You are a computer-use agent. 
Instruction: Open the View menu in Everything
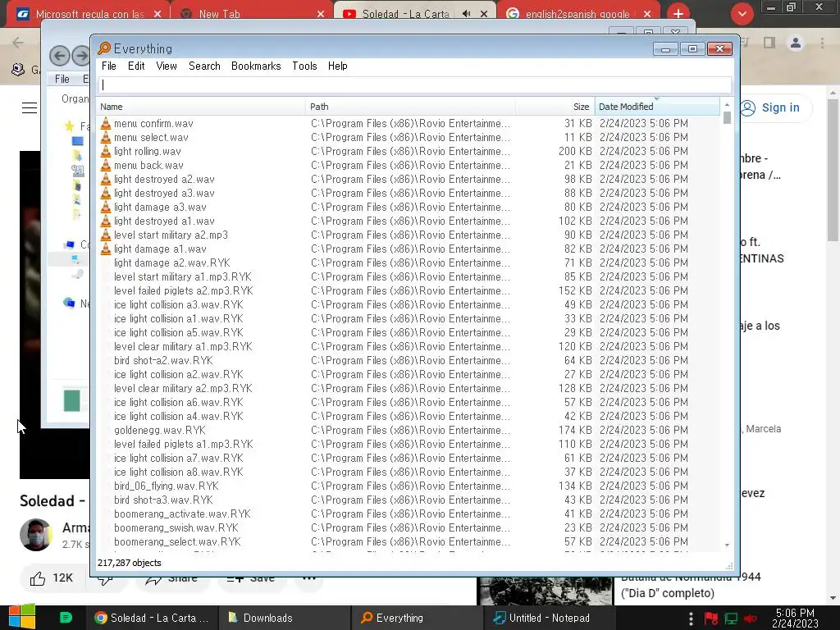pos(166,66)
